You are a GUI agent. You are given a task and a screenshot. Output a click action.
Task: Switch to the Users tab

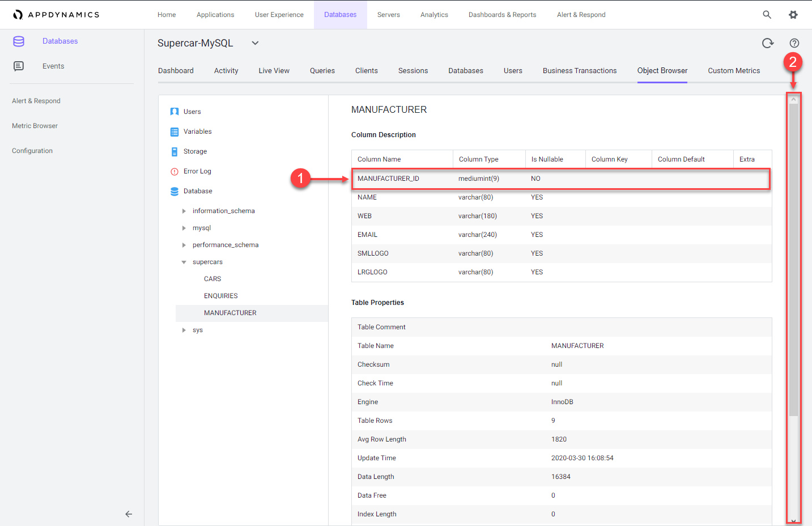(513, 71)
